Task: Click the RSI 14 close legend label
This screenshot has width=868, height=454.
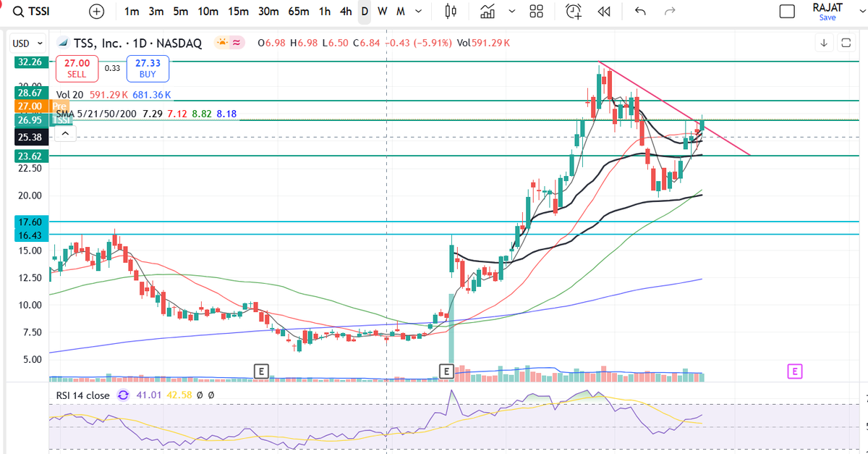Action: 83,395
